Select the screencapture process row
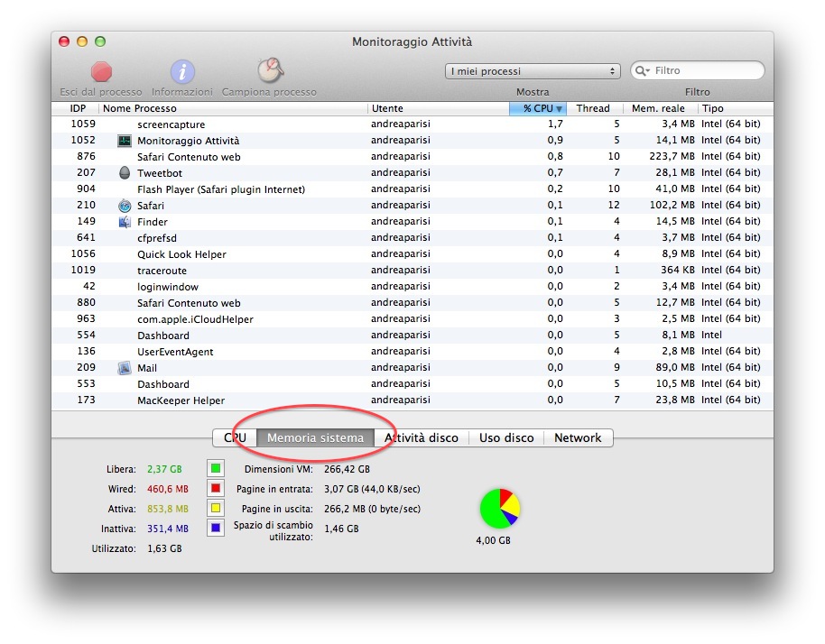 pyautogui.click(x=412, y=124)
